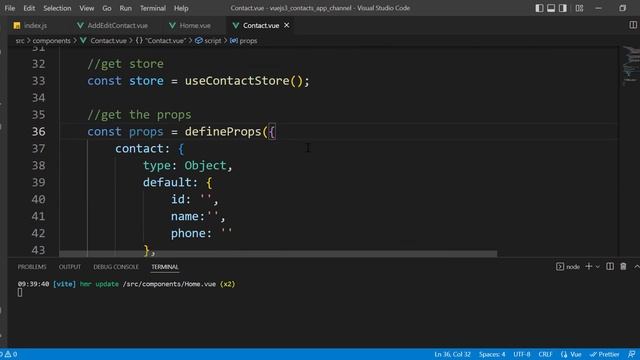The image size is (640, 360).
Task: Toggle secondary side bar layout icon
Action: (563, 8)
